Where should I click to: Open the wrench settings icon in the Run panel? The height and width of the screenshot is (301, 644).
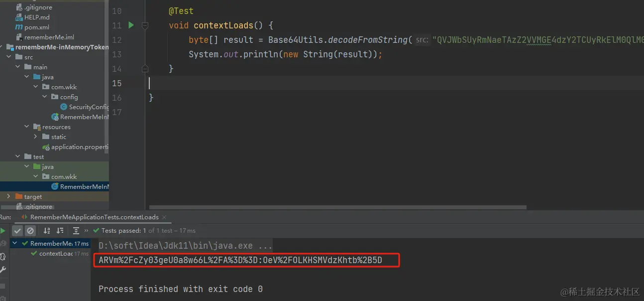click(x=3, y=270)
